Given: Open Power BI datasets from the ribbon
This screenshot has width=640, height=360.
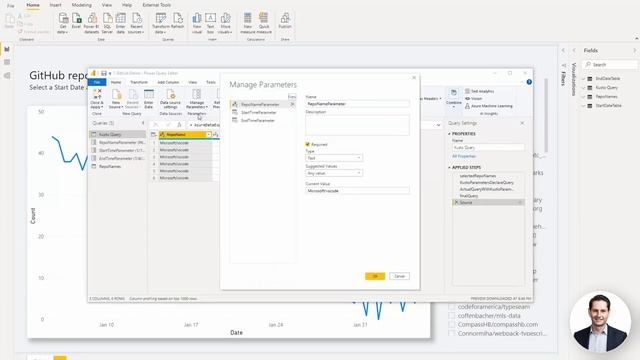Looking at the screenshot, I should click(92, 23).
